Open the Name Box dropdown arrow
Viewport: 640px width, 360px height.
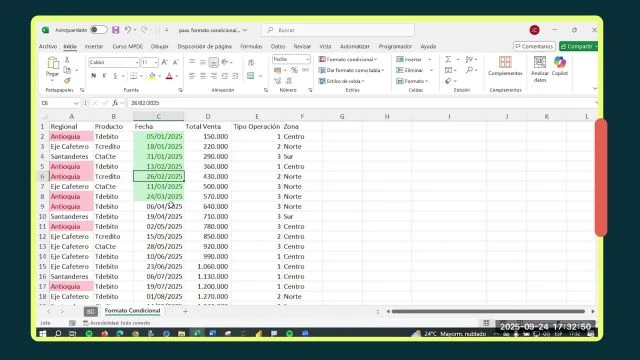pyautogui.click(x=76, y=103)
